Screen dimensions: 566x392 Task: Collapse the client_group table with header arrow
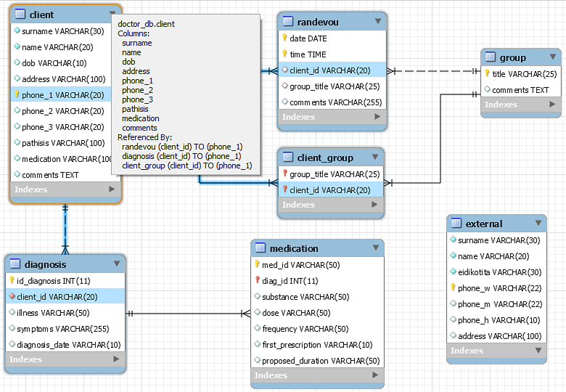(375, 157)
